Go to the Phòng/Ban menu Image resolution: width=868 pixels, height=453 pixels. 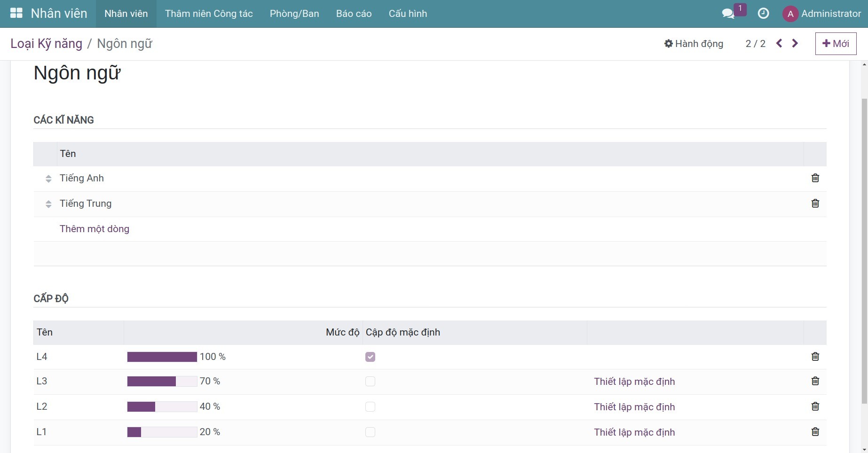[x=294, y=14]
